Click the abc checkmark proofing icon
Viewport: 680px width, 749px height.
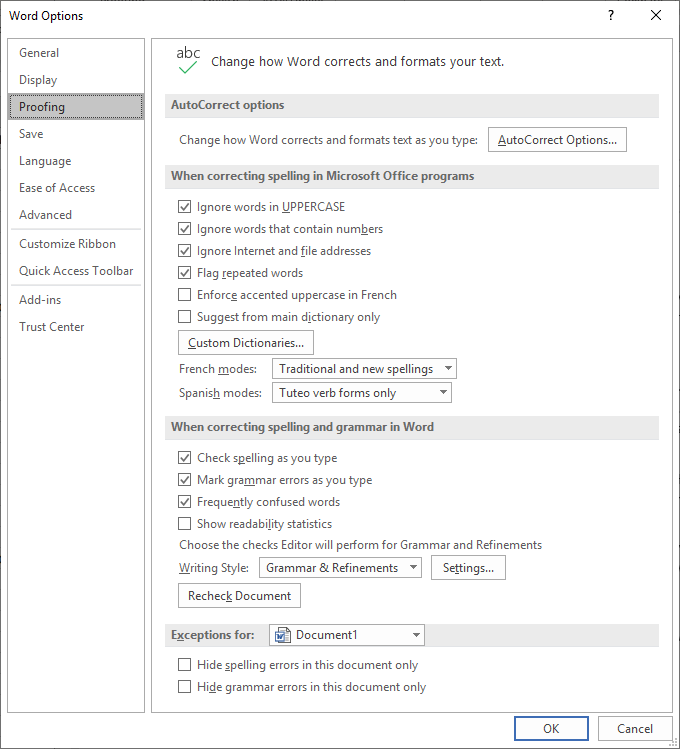(x=188, y=60)
